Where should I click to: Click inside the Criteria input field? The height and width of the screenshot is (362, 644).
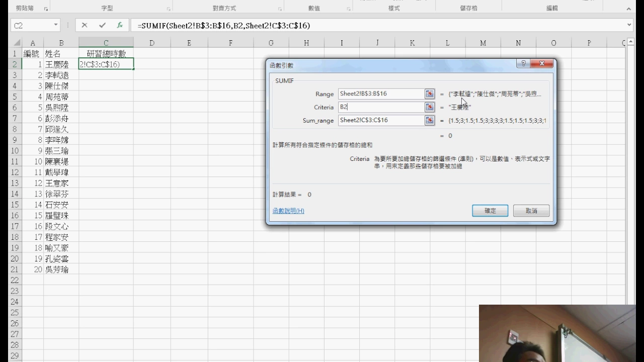[381, 107]
